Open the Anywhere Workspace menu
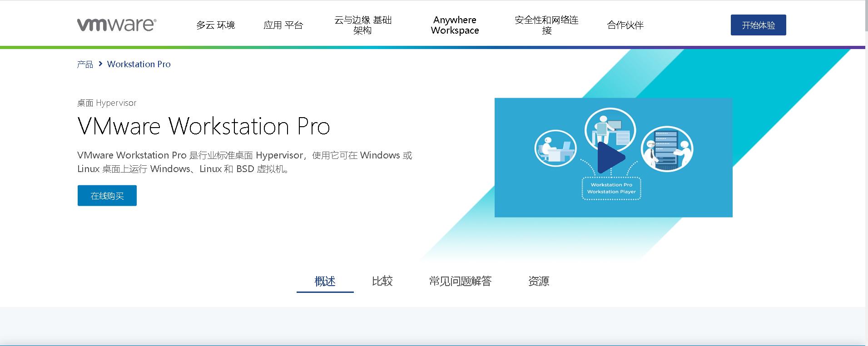868x346 pixels. (455, 25)
